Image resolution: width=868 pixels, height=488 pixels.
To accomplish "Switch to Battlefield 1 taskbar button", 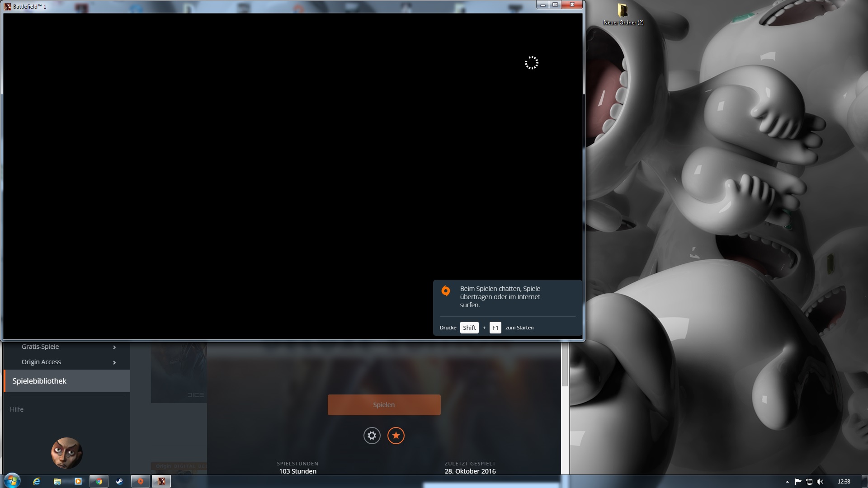I will coord(161,482).
